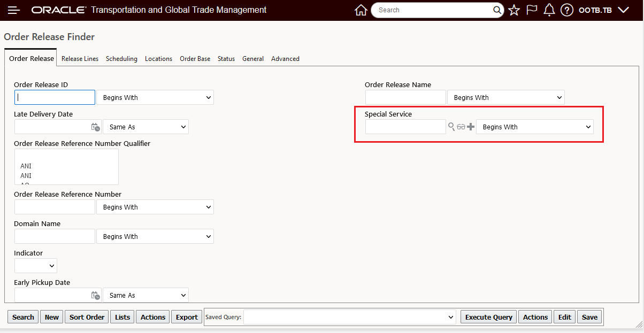Screen dimensions: 644x333
Task: Click the Search button
Action: (23, 317)
